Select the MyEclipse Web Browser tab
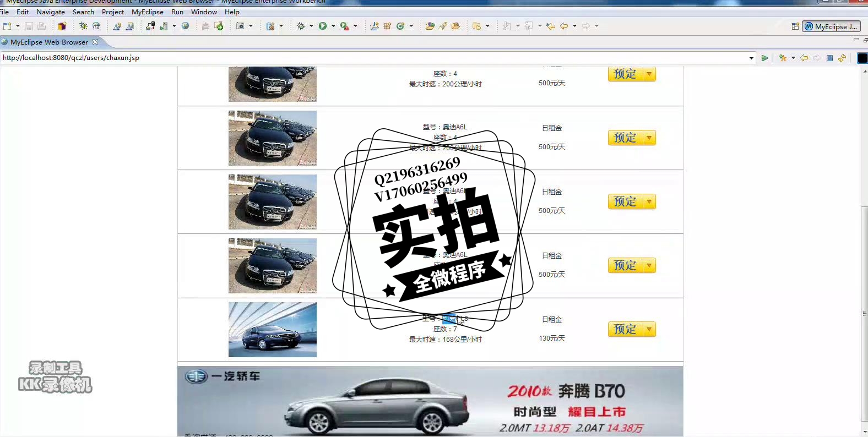 (49, 42)
